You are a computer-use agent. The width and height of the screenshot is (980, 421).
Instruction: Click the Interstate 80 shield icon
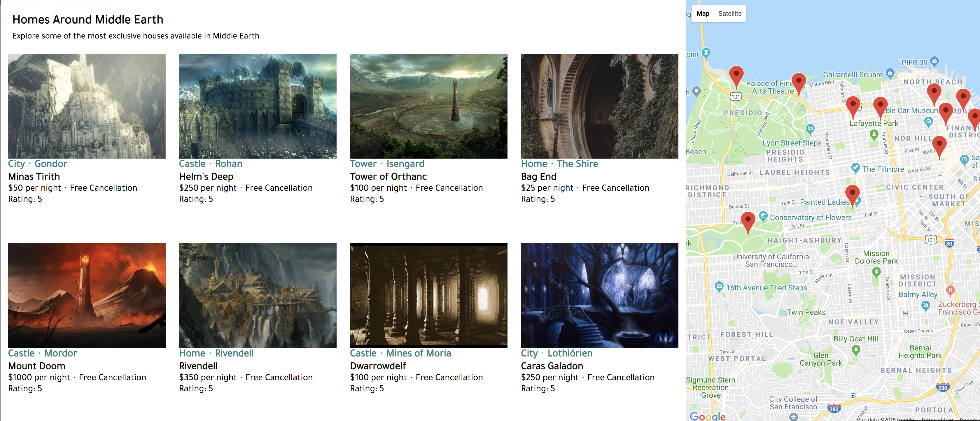click(x=949, y=244)
